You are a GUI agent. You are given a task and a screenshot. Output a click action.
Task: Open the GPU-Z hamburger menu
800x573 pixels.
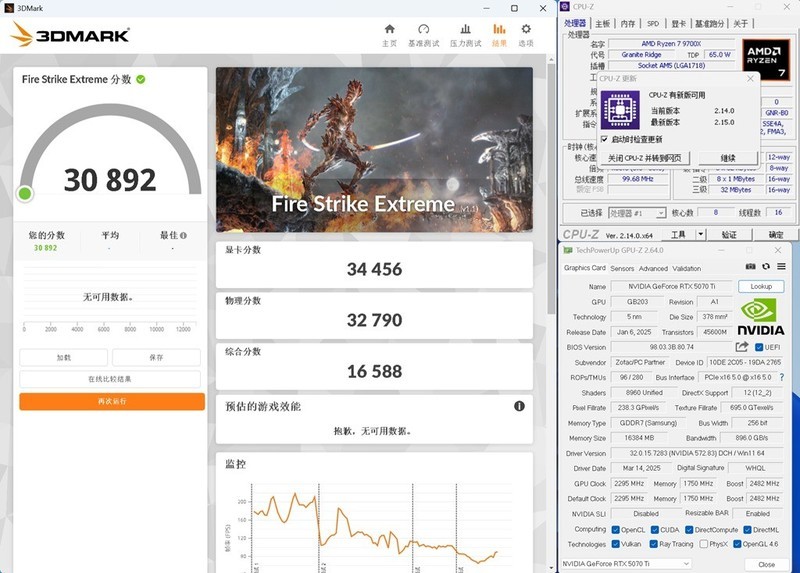coord(781,266)
